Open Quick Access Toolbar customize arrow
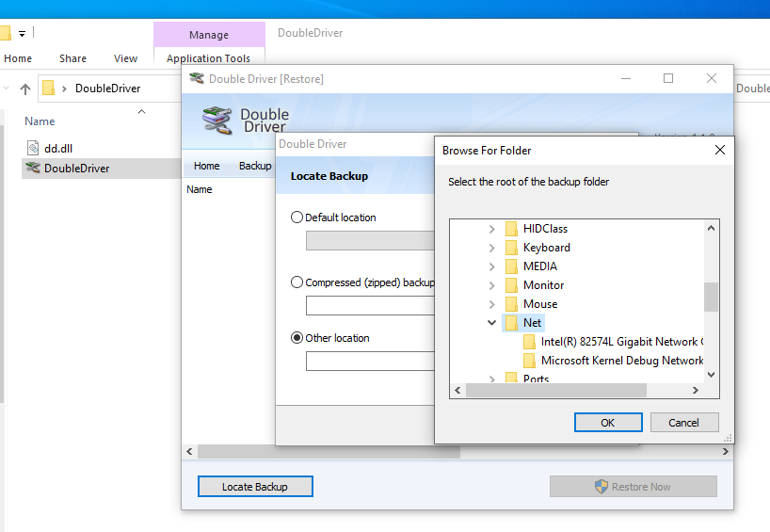The height and width of the screenshot is (532, 770). [22, 34]
